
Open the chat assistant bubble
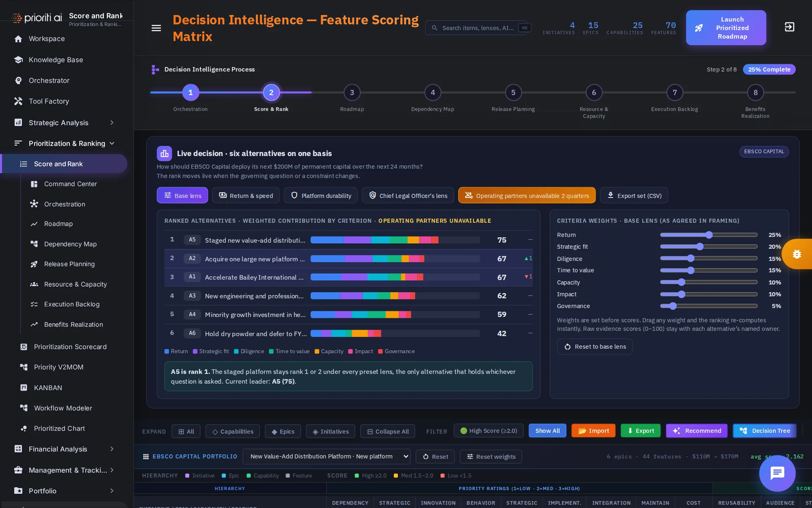click(777, 473)
